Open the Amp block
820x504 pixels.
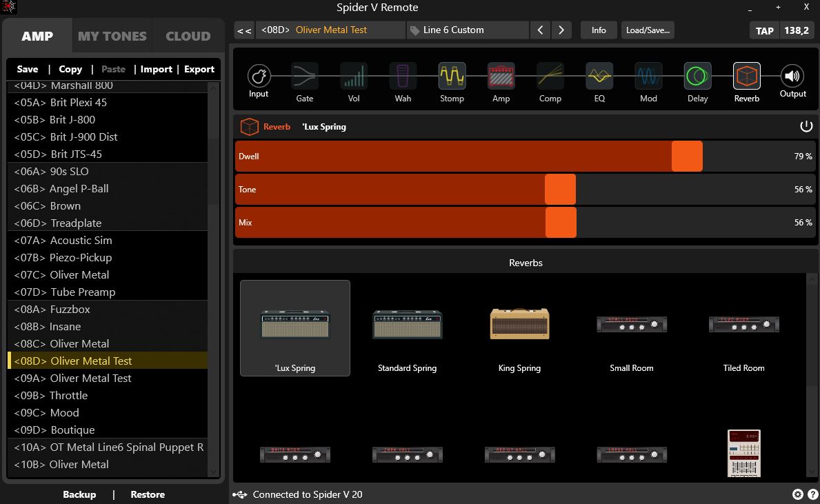click(x=501, y=82)
